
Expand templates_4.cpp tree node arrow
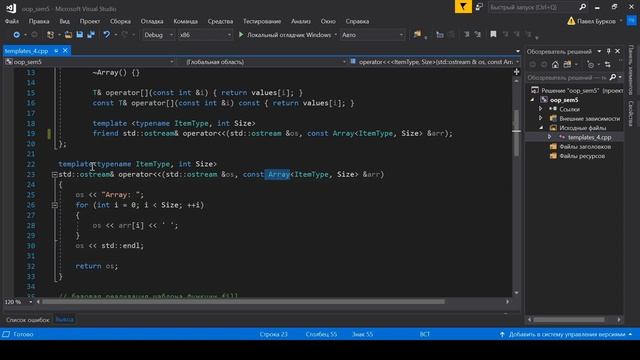click(549, 137)
